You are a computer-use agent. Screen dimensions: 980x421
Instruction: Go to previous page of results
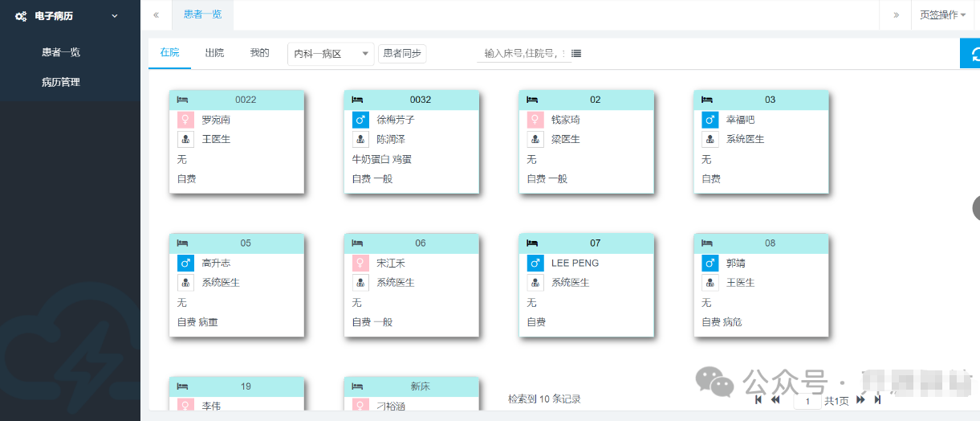pyautogui.click(x=775, y=399)
